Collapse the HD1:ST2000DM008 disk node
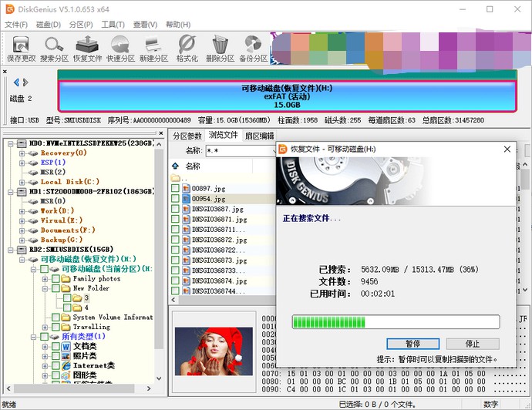Image resolution: width=532 pixels, height=410 pixels. coord(10,192)
